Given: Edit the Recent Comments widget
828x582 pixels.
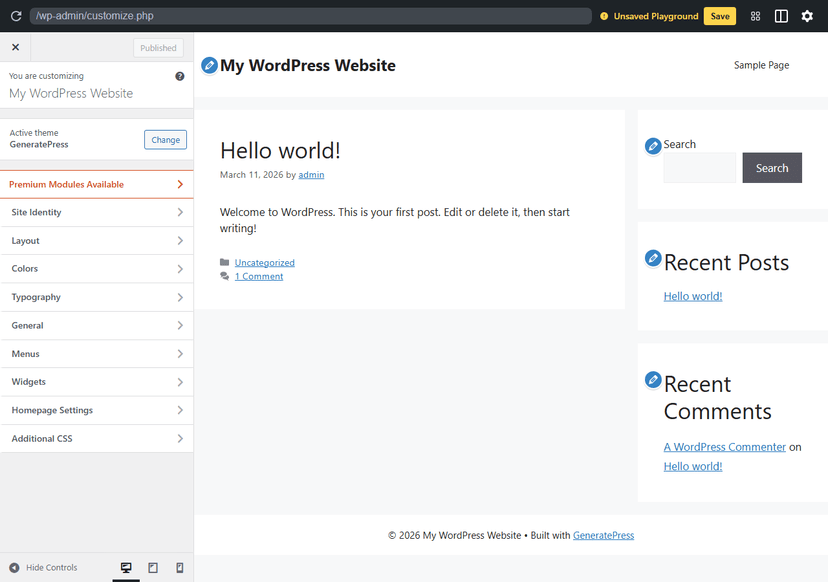Looking at the screenshot, I should click(653, 380).
